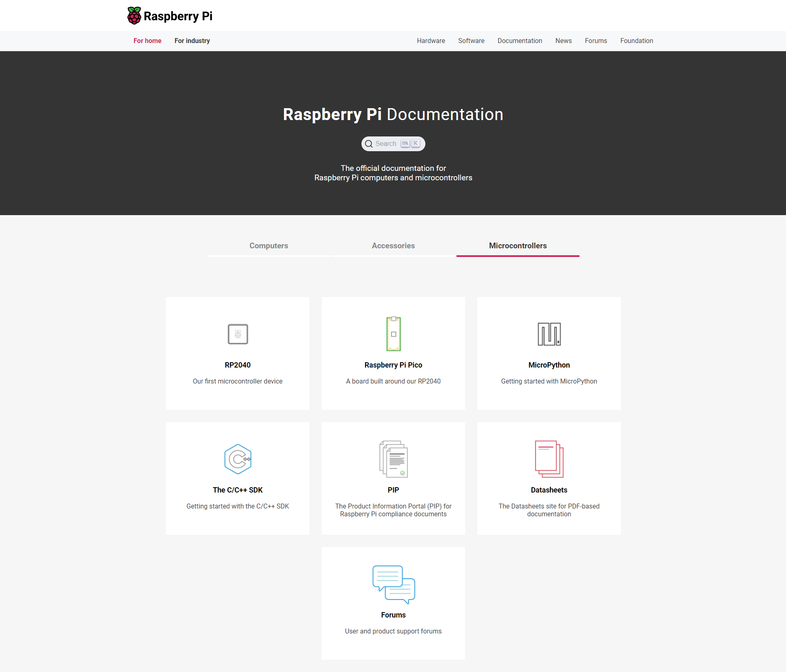
Task: Open the red Datasheets icon
Action: (549, 459)
